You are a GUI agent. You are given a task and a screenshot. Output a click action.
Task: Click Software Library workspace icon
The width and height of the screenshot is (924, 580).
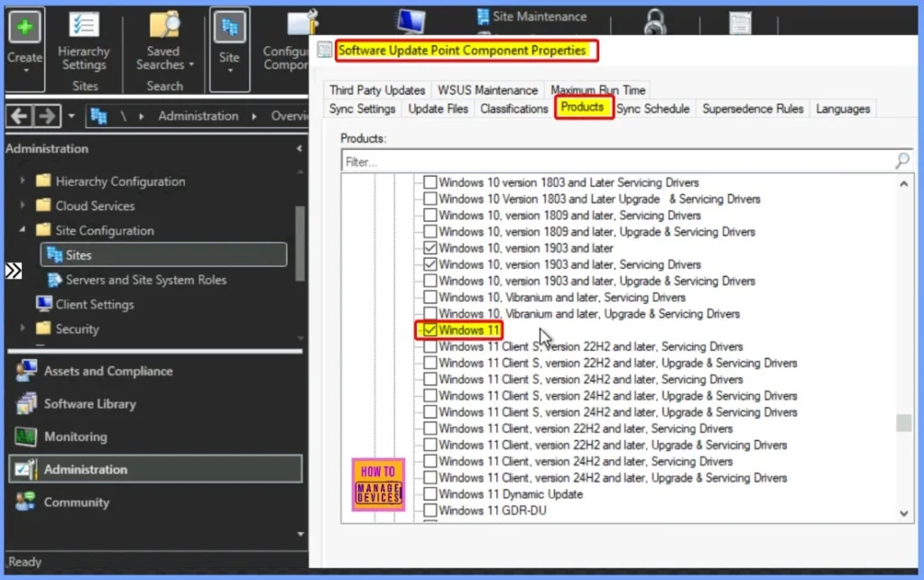(26, 404)
